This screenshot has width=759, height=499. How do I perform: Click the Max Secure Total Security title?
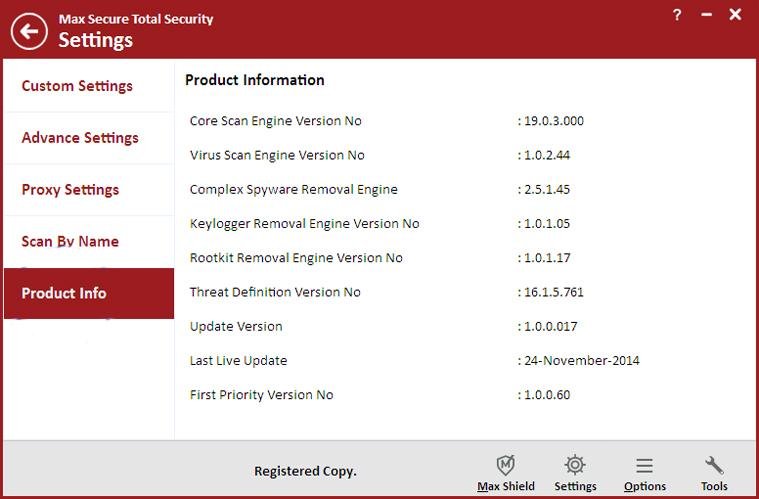[136, 19]
